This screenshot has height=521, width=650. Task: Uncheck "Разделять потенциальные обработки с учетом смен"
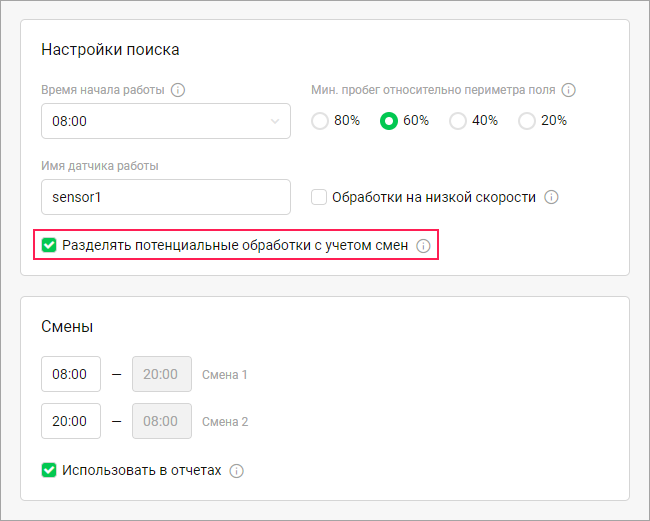point(49,245)
